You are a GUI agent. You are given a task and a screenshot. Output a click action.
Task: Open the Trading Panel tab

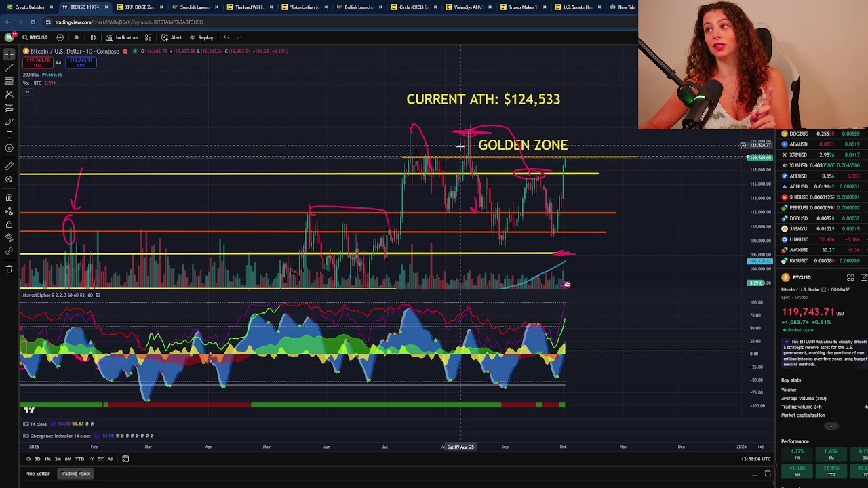[x=75, y=474]
